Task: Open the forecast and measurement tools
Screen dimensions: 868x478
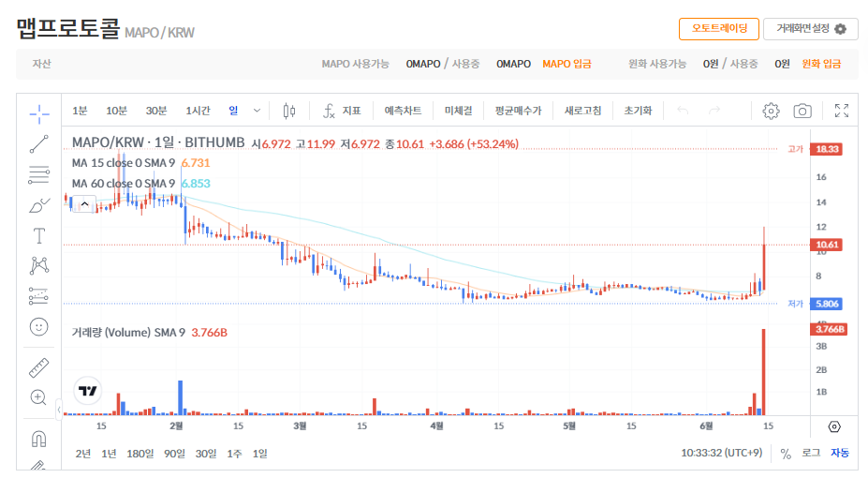Action: click(38, 296)
